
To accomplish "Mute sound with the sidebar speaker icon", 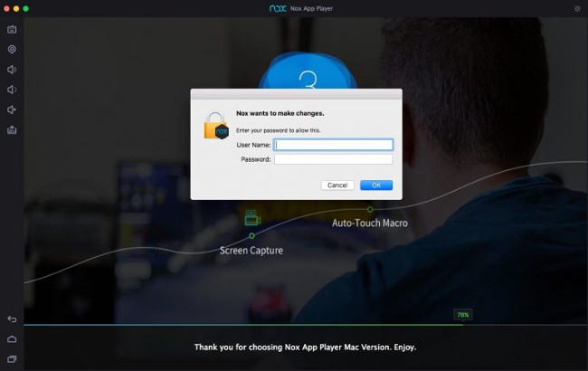I will pyautogui.click(x=12, y=109).
